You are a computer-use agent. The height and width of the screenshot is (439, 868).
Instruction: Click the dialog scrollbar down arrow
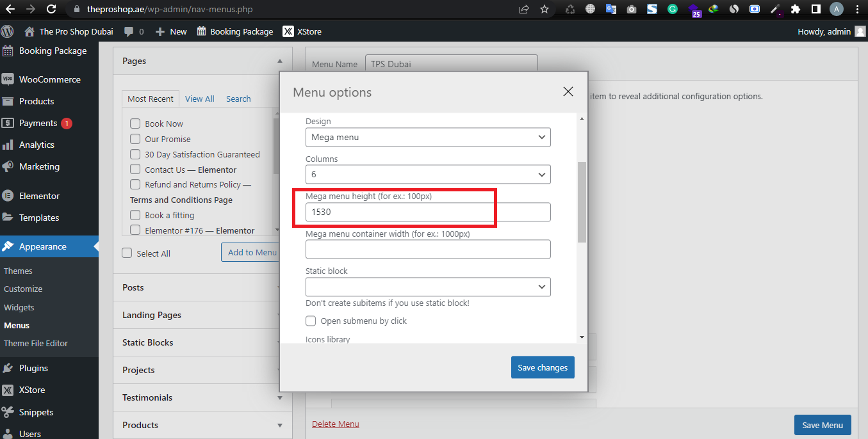[582, 337]
